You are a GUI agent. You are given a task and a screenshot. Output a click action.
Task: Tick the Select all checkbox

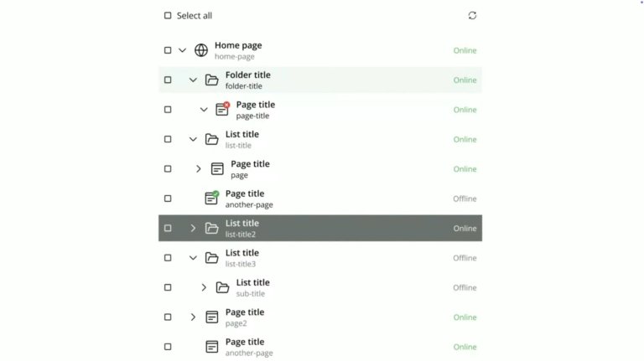click(x=168, y=15)
